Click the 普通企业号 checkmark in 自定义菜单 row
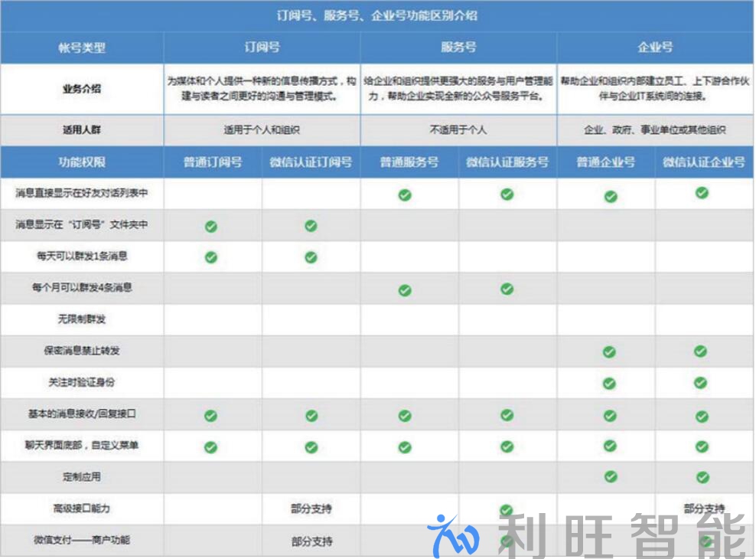 [x=610, y=445]
